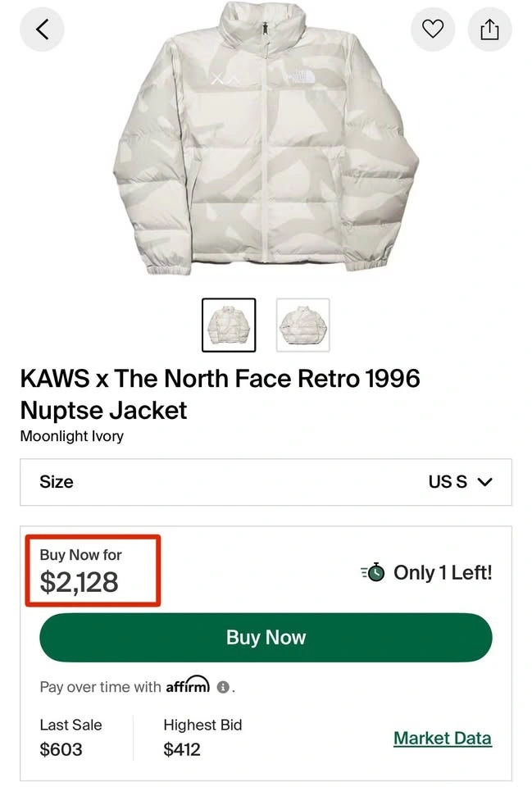Image resolution: width=532 pixels, height=787 pixels.
Task: Expand the US S size chevron
Action: [x=484, y=482]
